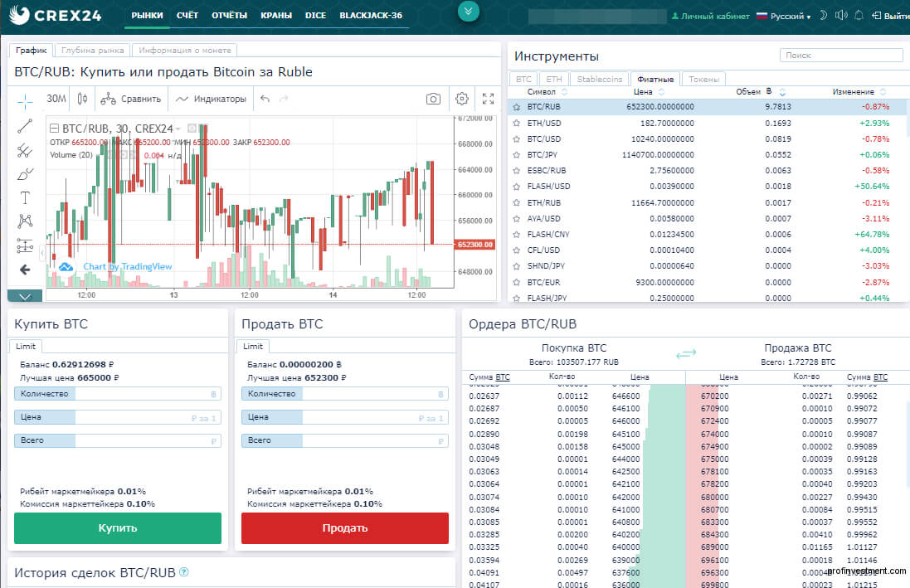Image resolution: width=910 pixels, height=588 pixels.
Task: Click the green Купить button
Action: pyautogui.click(x=118, y=528)
